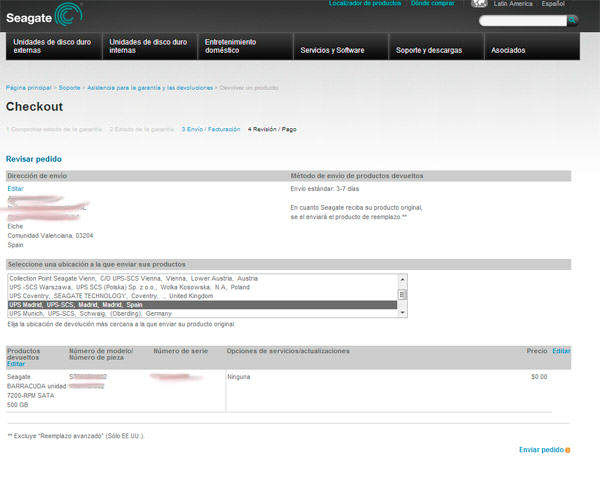
Task: Select Collection Point Seagate Vienna location
Action: (x=202, y=278)
